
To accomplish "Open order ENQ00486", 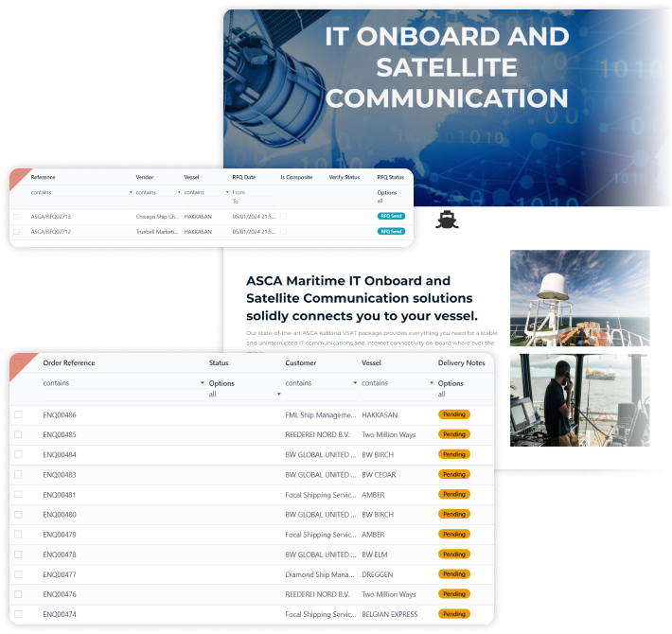I will point(60,414).
